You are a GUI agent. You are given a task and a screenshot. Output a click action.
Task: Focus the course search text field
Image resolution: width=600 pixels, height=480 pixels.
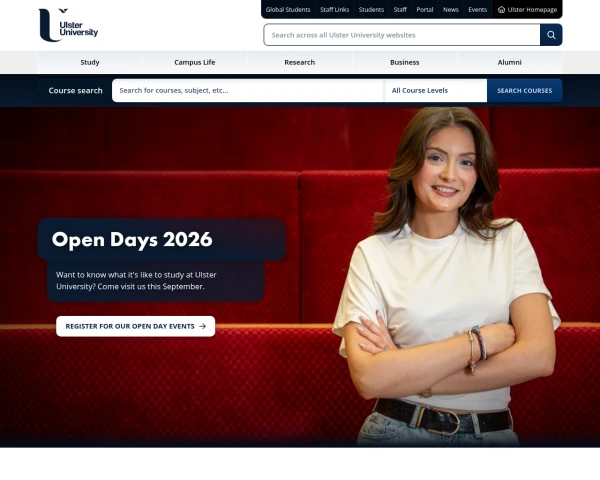coord(248,91)
